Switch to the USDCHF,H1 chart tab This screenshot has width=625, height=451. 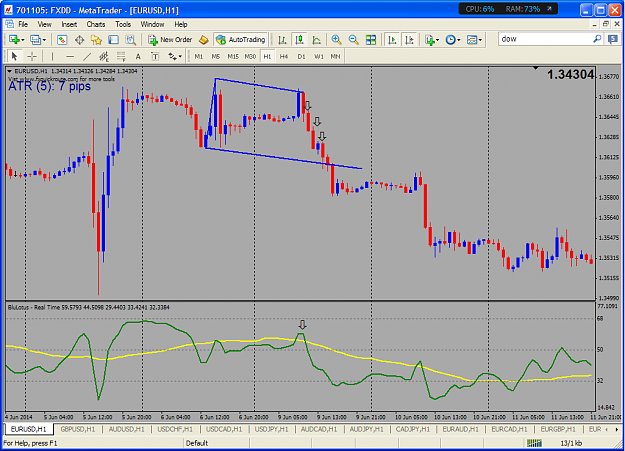point(175,429)
